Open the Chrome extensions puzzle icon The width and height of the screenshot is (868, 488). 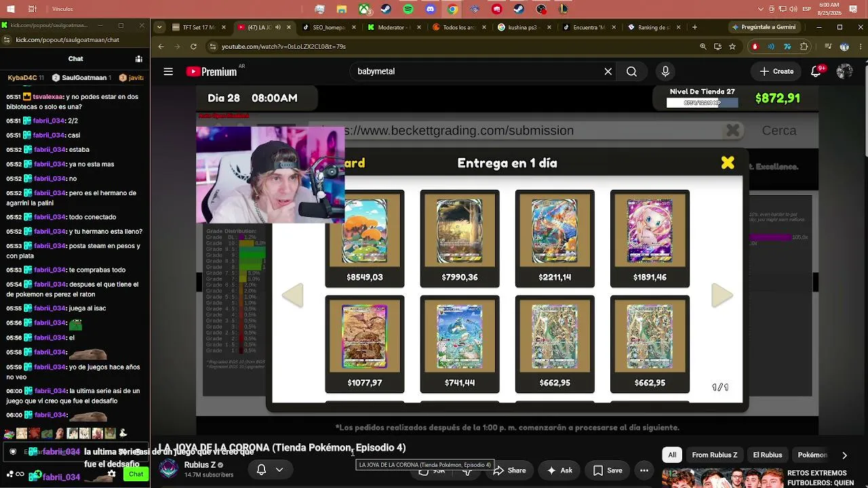[x=804, y=47]
